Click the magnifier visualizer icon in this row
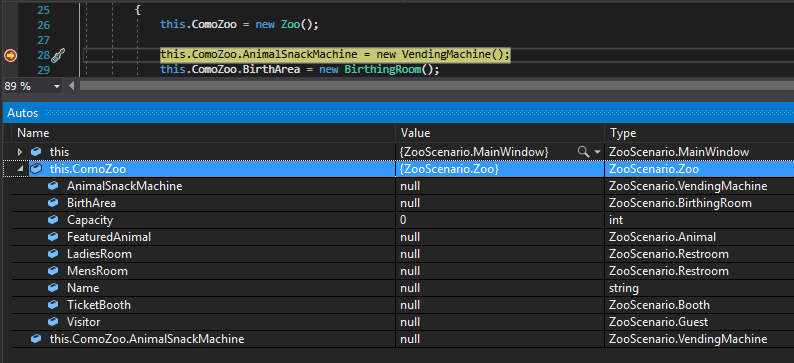Image resolution: width=794 pixels, height=363 pixels. [583, 151]
